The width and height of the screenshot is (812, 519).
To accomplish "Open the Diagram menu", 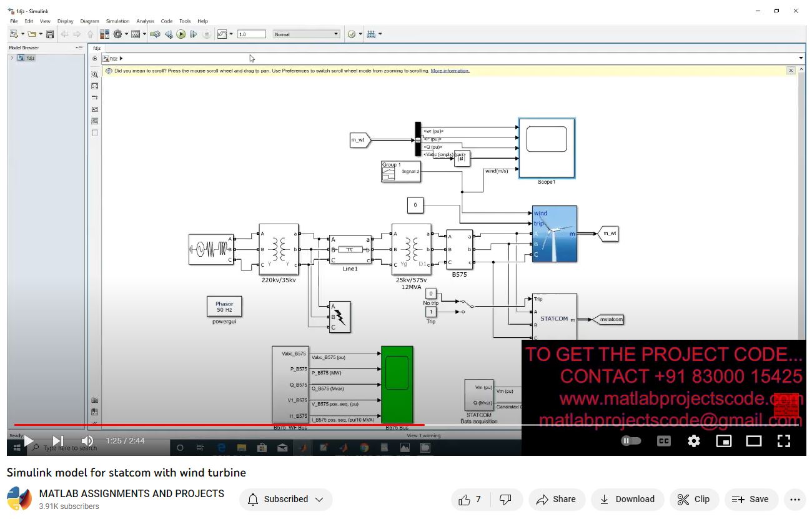I will tap(90, 21).
